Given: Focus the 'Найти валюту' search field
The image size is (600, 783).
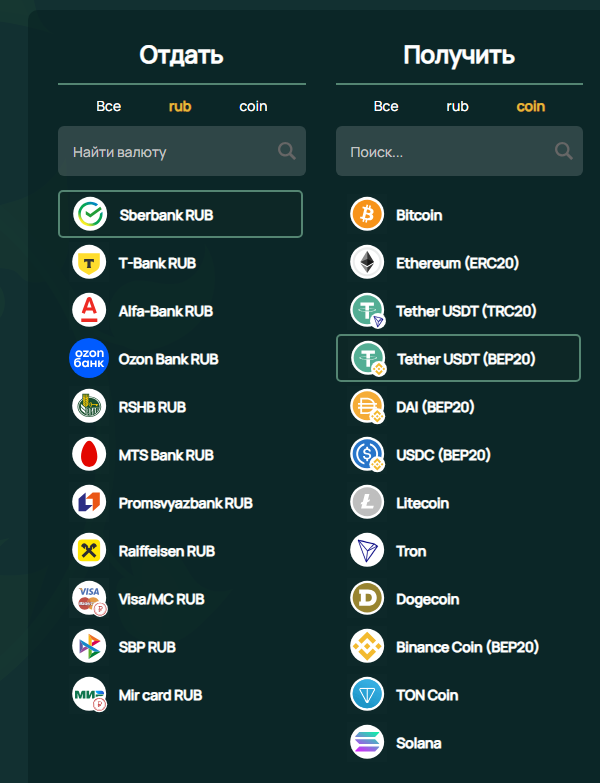Looking at the screenshot, I should [165, 152].
